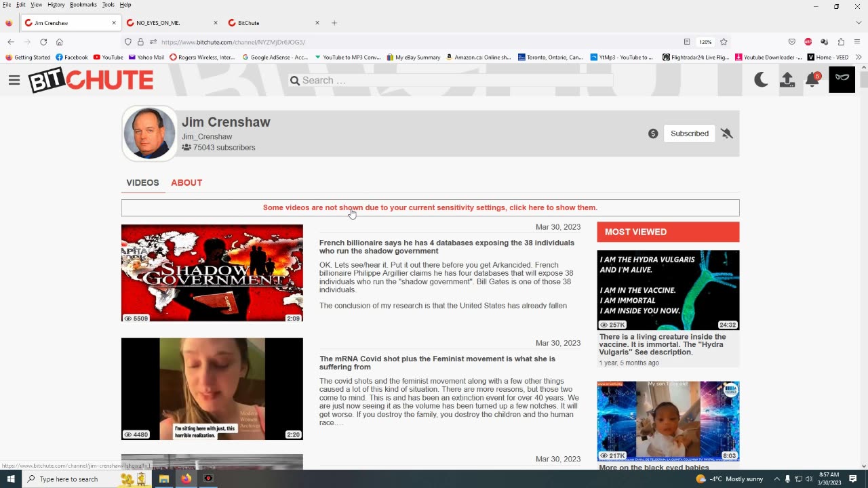This screenshot has height=488, width=868.
Task: Click the Jim Crenshaw channel name
Action: (226, 122)
